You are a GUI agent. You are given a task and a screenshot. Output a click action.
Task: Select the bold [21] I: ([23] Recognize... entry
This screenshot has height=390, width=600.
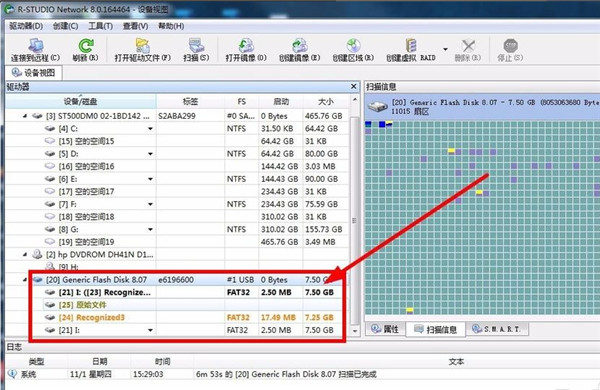[x=104, y=292]
